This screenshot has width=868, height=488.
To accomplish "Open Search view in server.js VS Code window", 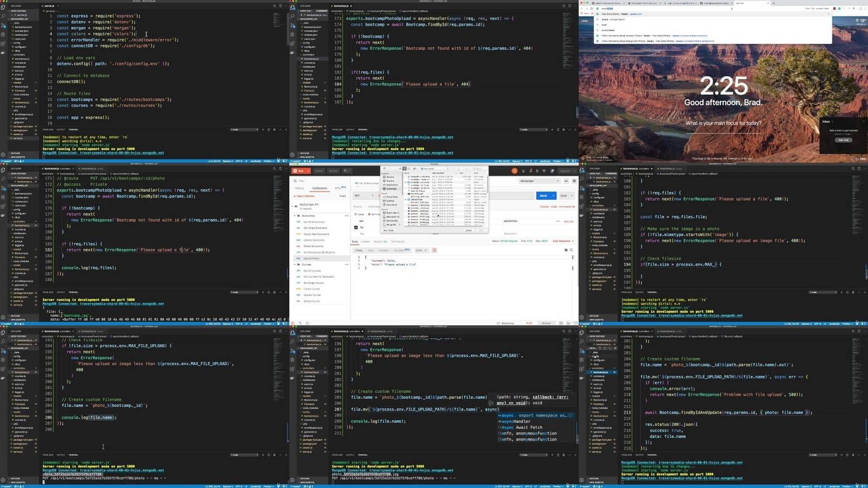I will pyautogui.click(x=3, y=16).
